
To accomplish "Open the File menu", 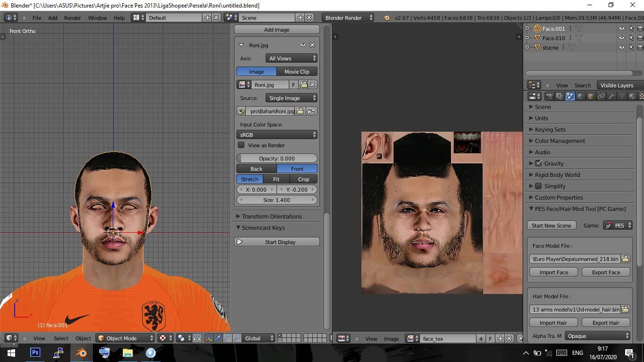I will 36,17.
